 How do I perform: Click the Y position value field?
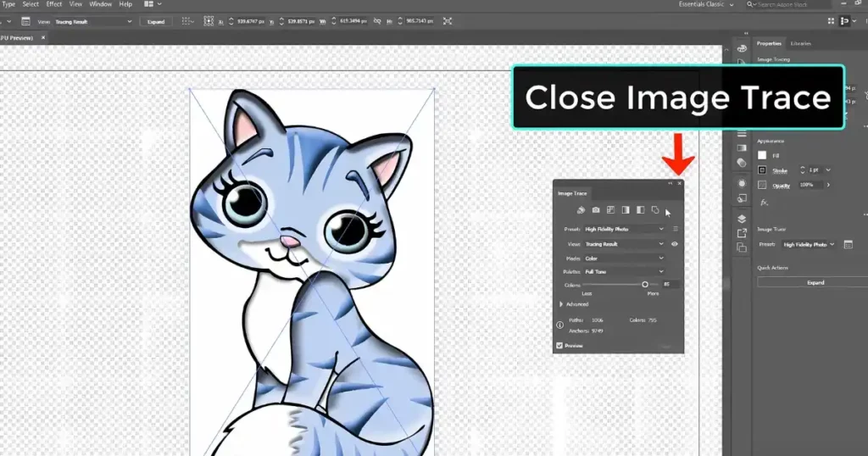pos(302,21)
